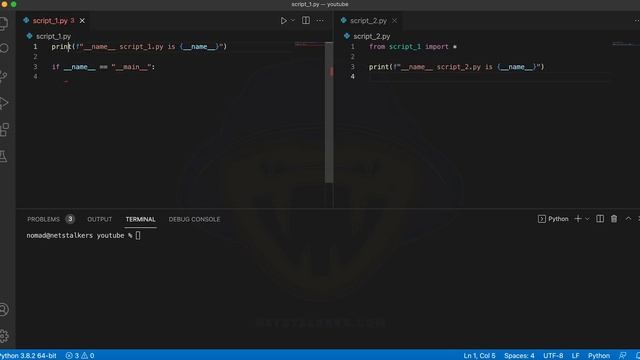
Task: Open errors and warnings count in status bar
Action: click(80, 356)
